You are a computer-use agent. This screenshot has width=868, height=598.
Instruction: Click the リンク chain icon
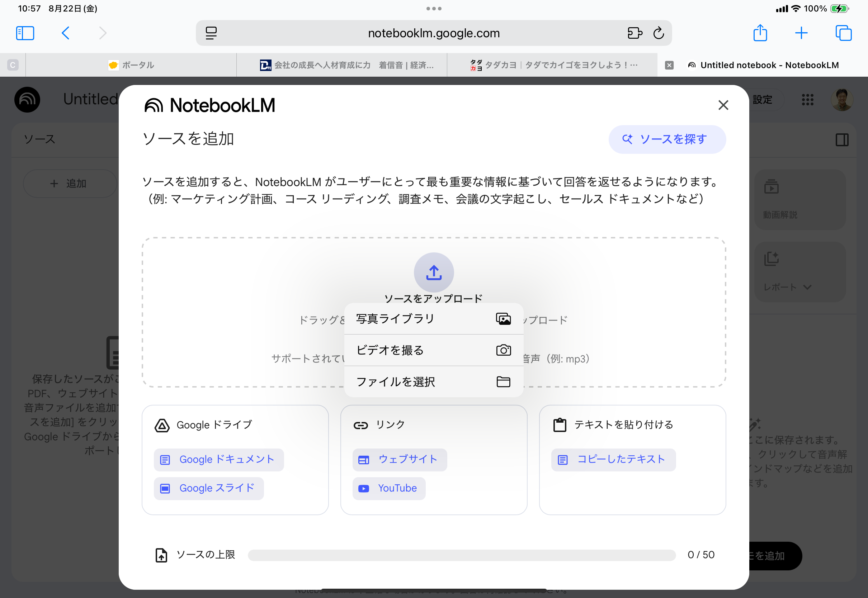point(360,425)
